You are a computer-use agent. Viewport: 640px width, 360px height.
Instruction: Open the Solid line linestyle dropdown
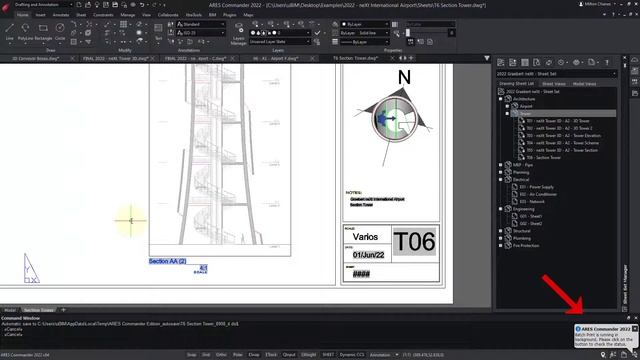pos(365,33)
